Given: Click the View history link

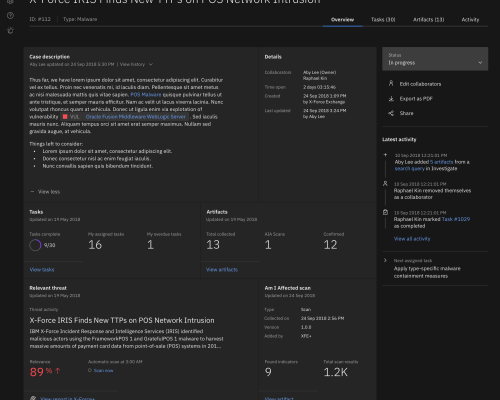Looking at the screenshot, I should pyautogui.click(x=132, y=64).
